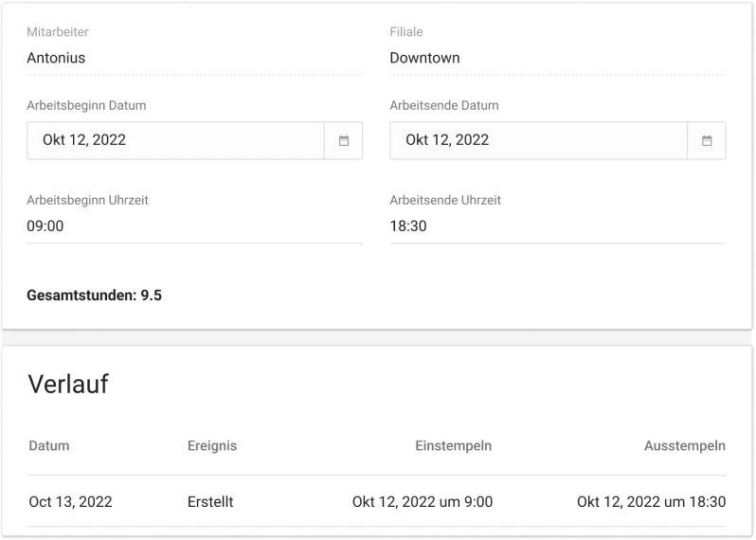Click the Arbeitsbeginn Datum date input field
Screen dimensions: 756x540
pyautogui.click(x=175, y=140)
